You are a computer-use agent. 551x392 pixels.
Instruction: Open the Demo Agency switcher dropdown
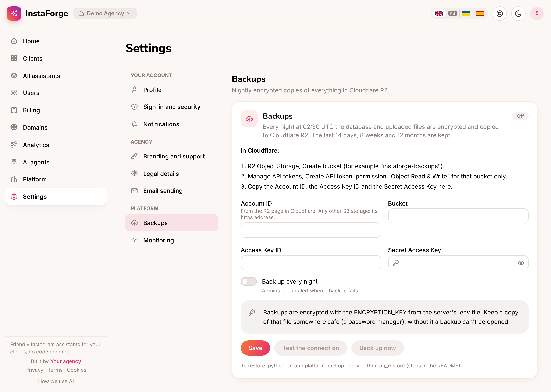point(105,13)
